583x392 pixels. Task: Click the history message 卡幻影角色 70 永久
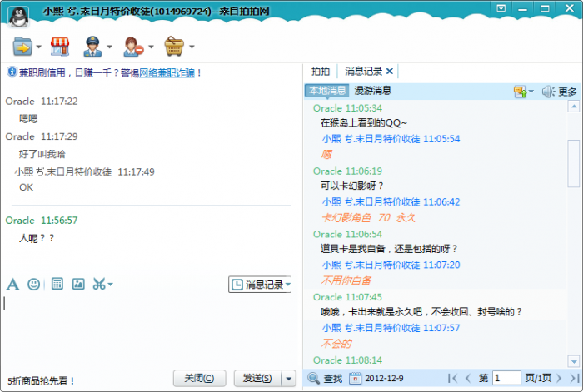[368, 217]
